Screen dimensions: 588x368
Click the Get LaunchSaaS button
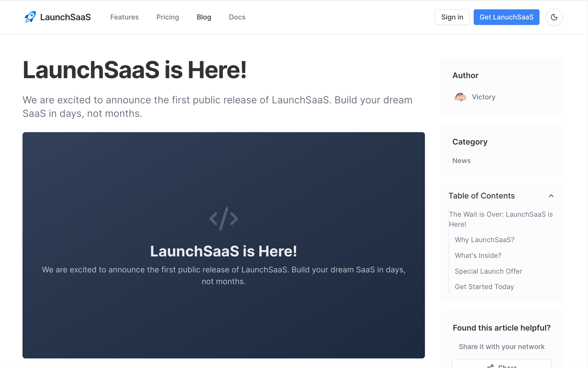(x=506, y=17)
